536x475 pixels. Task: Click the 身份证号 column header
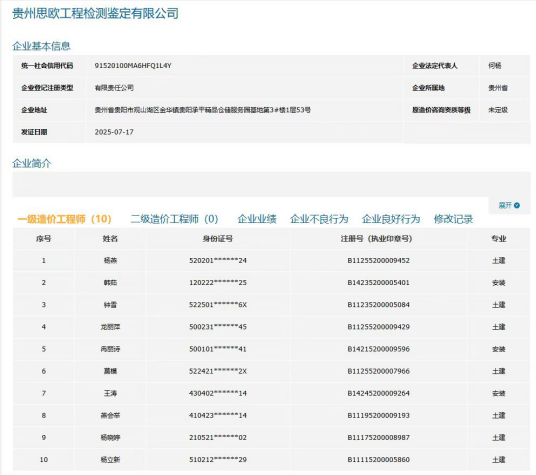click(218, 239)
